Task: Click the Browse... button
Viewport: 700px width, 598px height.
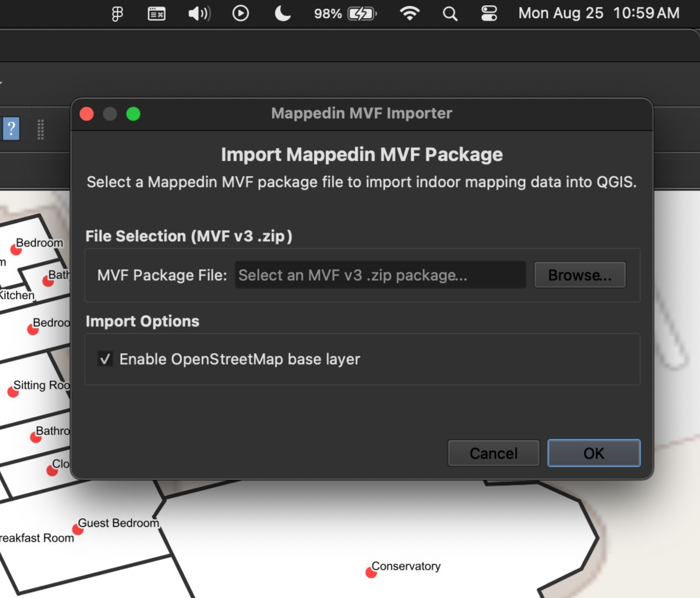Action: [580, 275]
